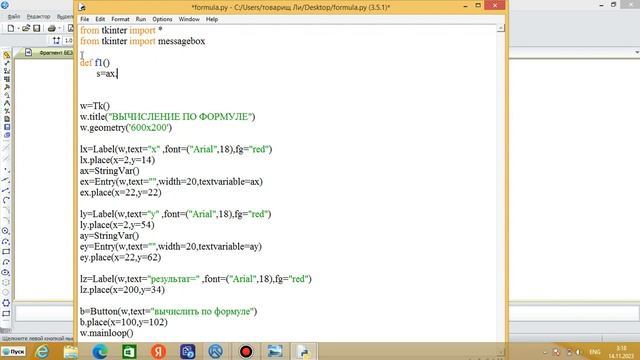Expand the New document dropdown arrow in KOMPAS

tap(18, 28)
